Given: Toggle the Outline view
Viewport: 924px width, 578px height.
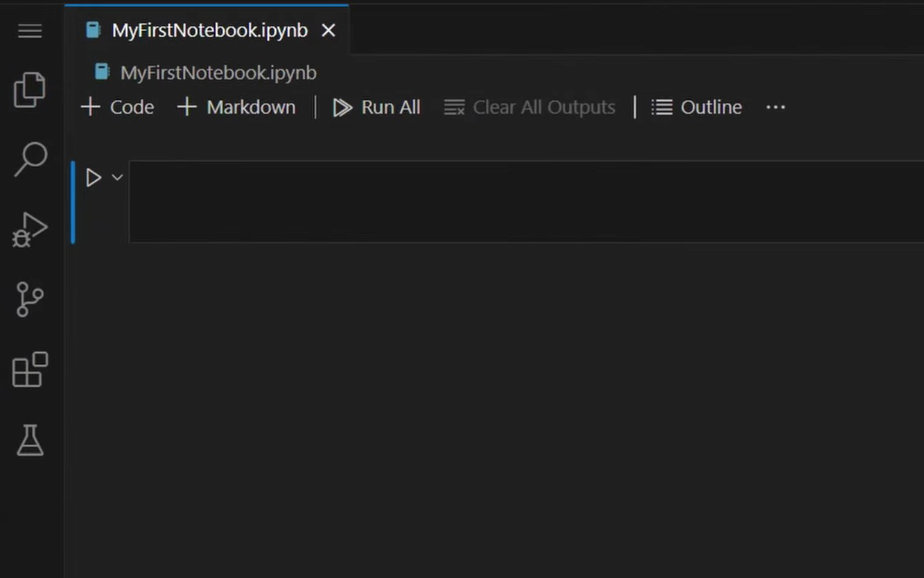Looking at the screenshot, I should point(696,107).
